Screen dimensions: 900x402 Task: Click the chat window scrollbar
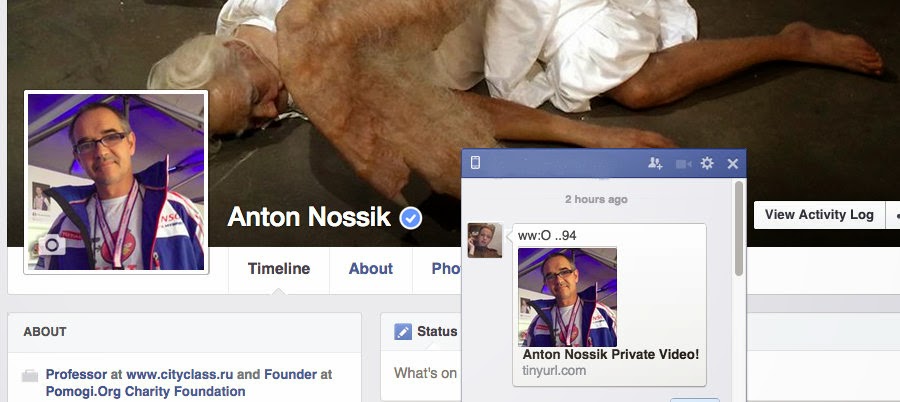click(739, 229)
